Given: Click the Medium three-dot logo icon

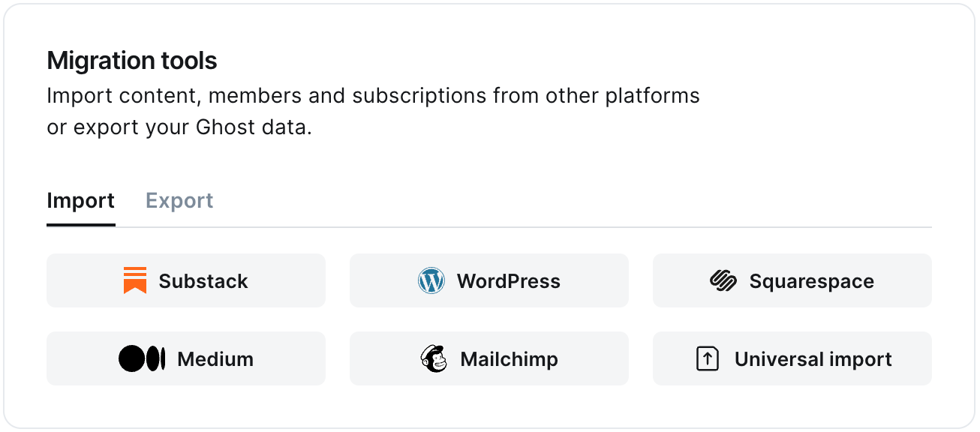Looking at the screenshot, I should pos(142,358).
